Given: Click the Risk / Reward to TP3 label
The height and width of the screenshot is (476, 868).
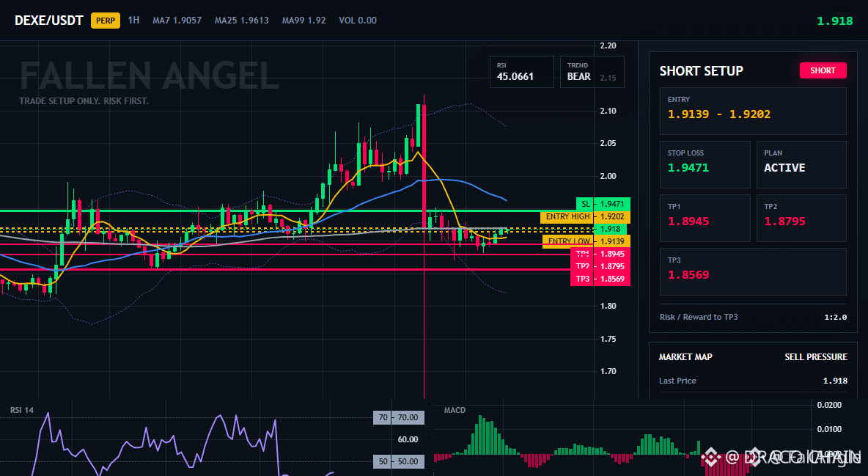Looking at the screenshot, I should point(699,317).
